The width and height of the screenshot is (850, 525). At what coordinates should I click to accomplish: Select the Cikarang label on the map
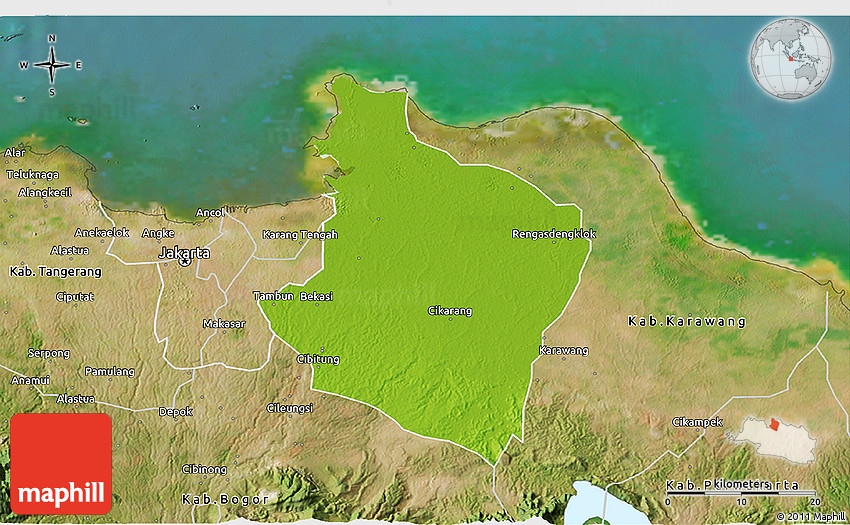pos(449,311)
